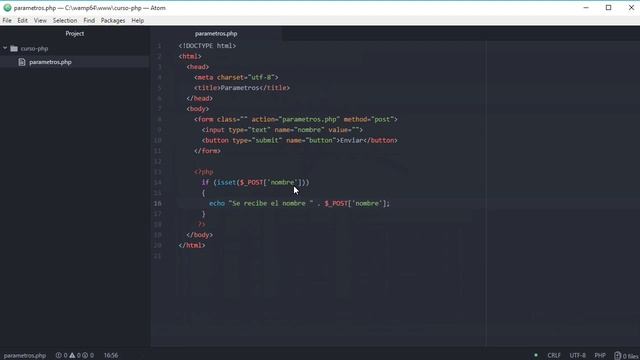Place cursor on <!DOCTYPE html> line
Image resolution: width=640 pixels, height=360 pixels.
click(207, 46)
